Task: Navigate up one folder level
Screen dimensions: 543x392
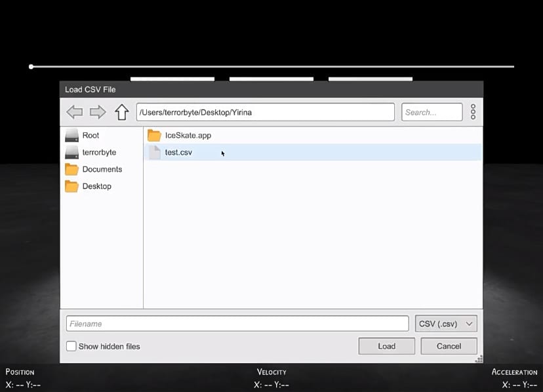Action: pos(121,112)
